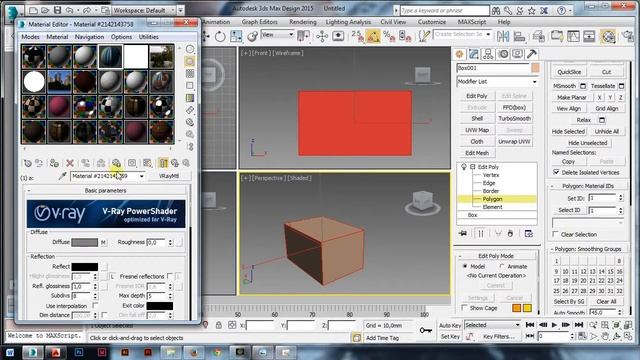
Task: Click the Sample Type sphere icon
Action: click(190, 49)
